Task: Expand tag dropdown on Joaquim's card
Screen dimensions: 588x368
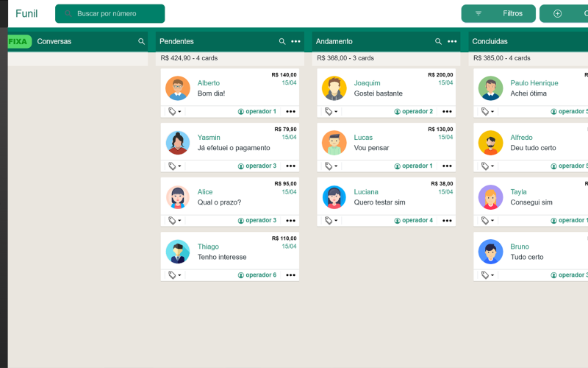Action: 331,112
